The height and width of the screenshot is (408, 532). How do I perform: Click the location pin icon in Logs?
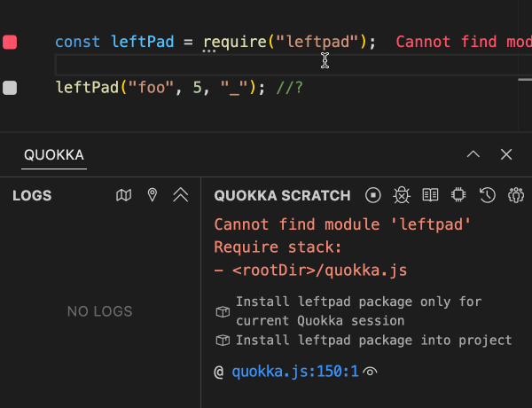coord(153,195)
